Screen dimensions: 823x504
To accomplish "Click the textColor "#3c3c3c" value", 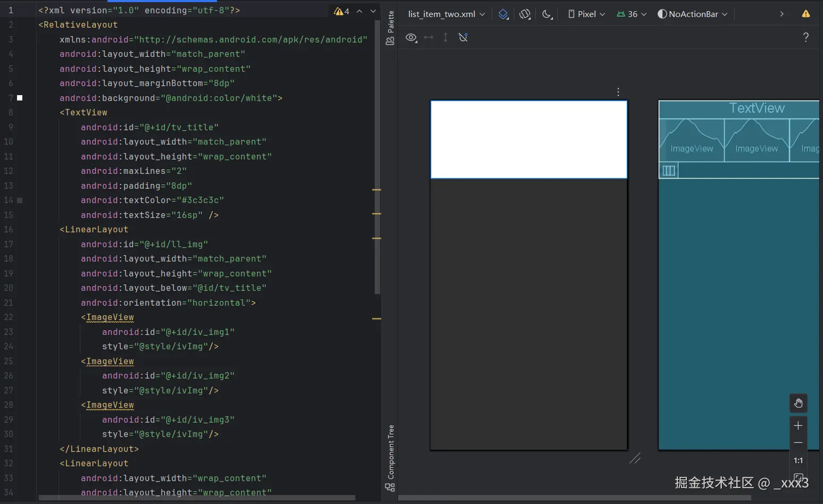I will [x=200, y=200].
